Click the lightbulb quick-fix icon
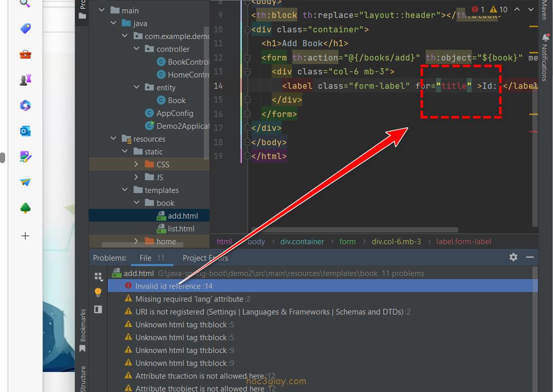553x392 pixels. click(98, 292)
